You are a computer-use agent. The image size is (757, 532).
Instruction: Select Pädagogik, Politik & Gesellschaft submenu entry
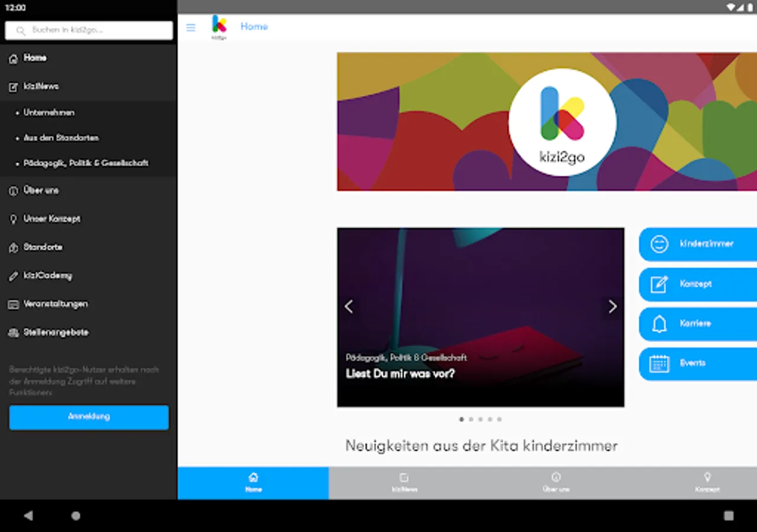coord(89,163)
